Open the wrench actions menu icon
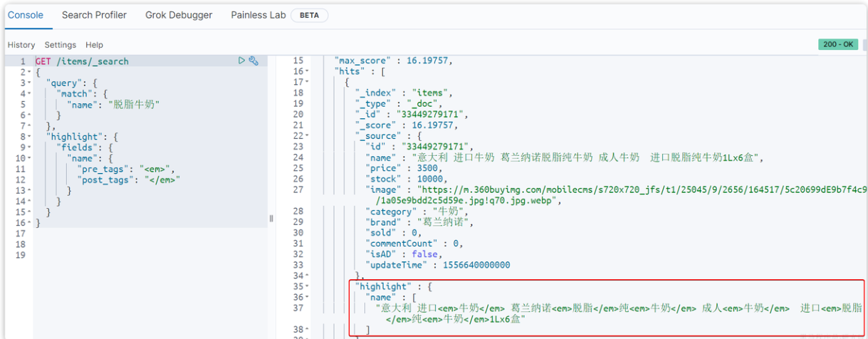Image resolution: width=868 pixels, height=339 pixels. (253, 61)
